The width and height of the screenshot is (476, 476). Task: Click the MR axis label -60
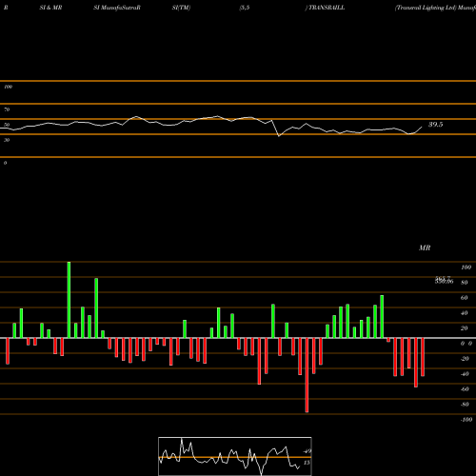[465, 389]
